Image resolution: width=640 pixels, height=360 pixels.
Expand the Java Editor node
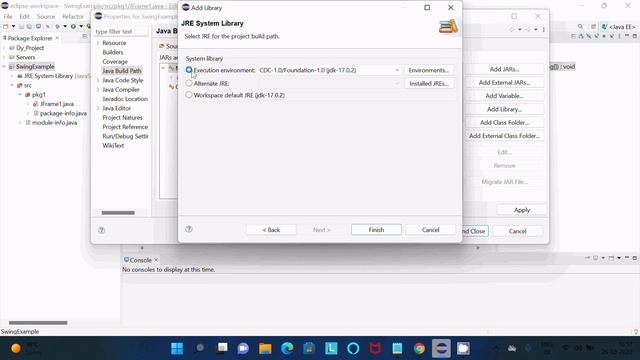[x=98, y=108]
